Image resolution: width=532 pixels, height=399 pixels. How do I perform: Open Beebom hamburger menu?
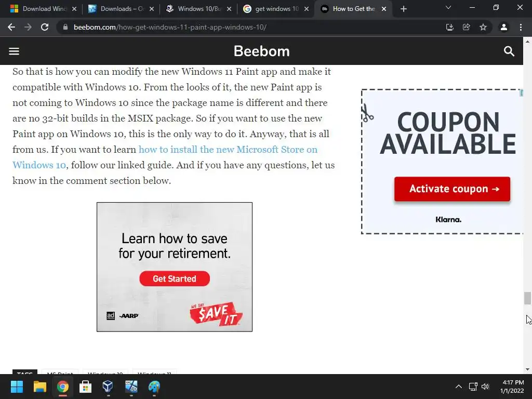[14, 51]
